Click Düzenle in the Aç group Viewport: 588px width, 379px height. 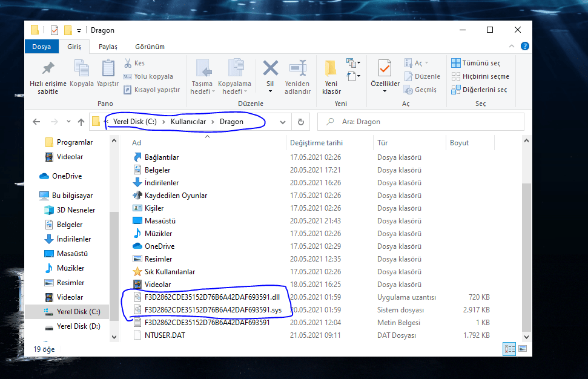coord(422,76)
